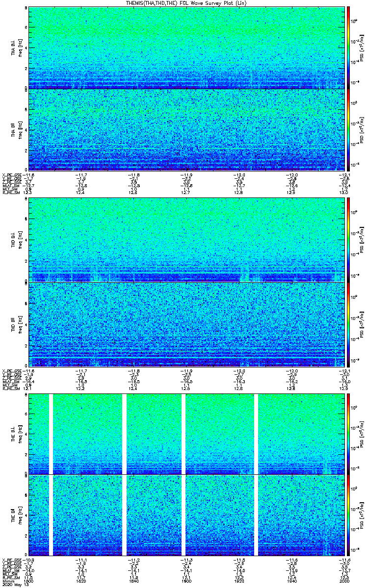Click the '1800' time tick label
Viewport: 368px width, 588px height.
click(28, 581)
